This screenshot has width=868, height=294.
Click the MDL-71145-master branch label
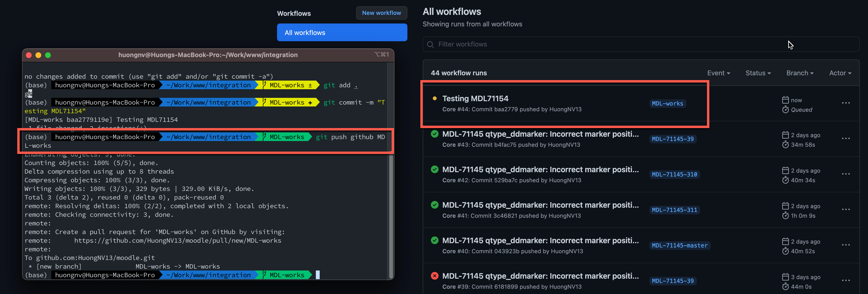pyautogui.click(x=680, y=246)
